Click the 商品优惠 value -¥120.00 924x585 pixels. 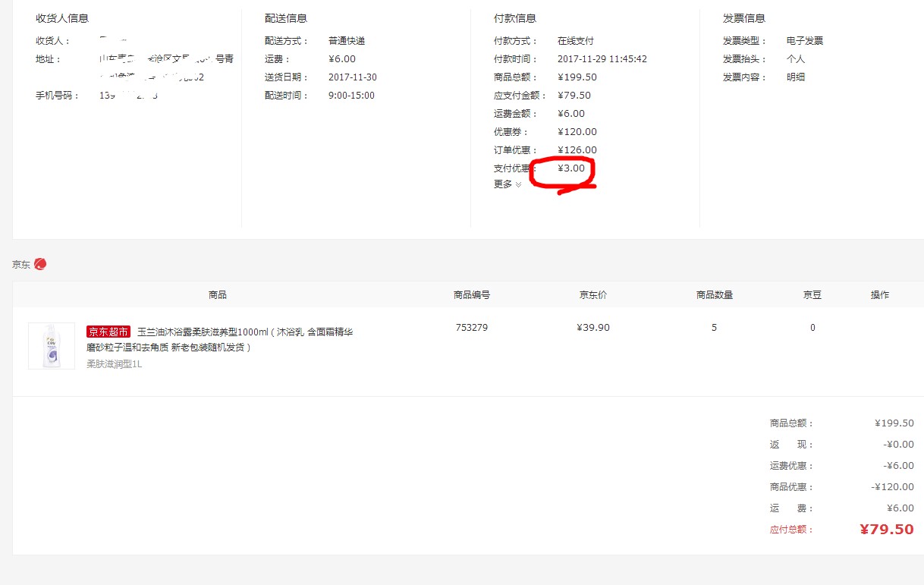pyautogui.click(x=892, y=487)
